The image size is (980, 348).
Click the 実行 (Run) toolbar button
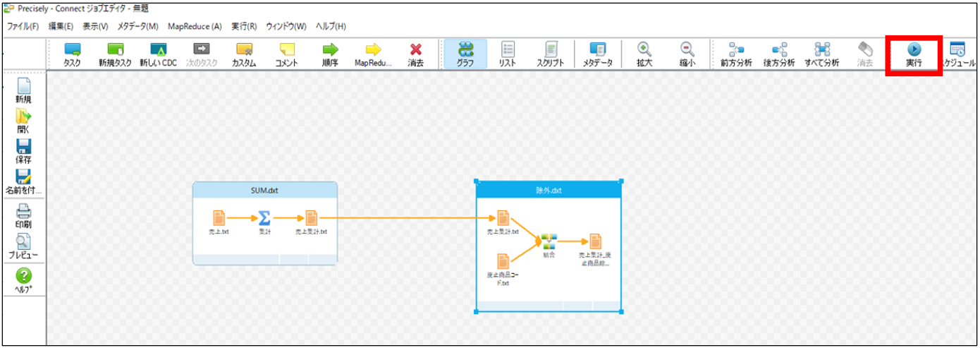tap(914, 54)
